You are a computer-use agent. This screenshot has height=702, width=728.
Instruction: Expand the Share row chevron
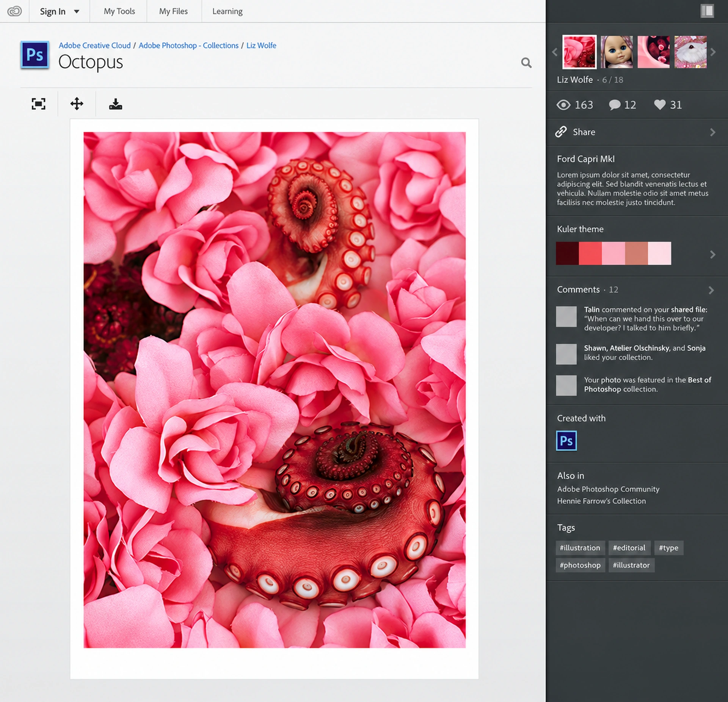pos(713,132)
